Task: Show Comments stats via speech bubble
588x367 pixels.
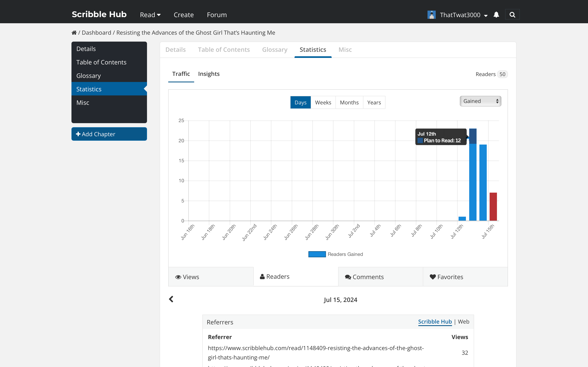Action: pyautogui.click(x=348, y=277)
